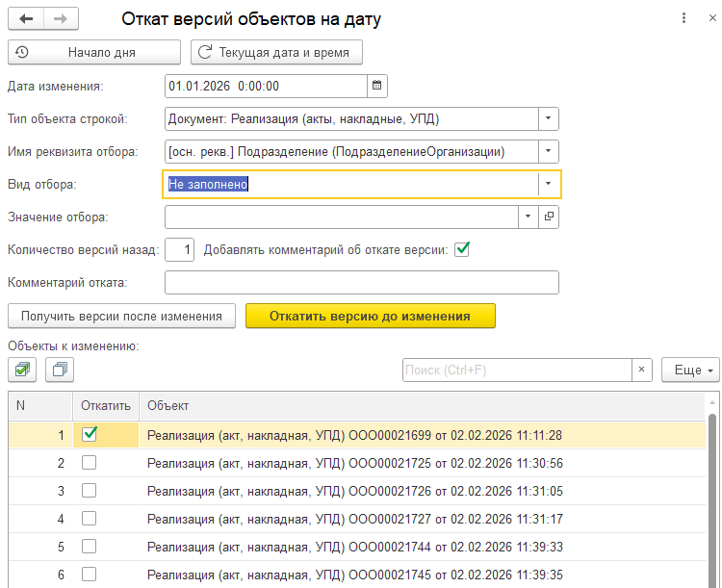Check Откатить for document ООО00021726
722x588 pixels.
point(90,491)
